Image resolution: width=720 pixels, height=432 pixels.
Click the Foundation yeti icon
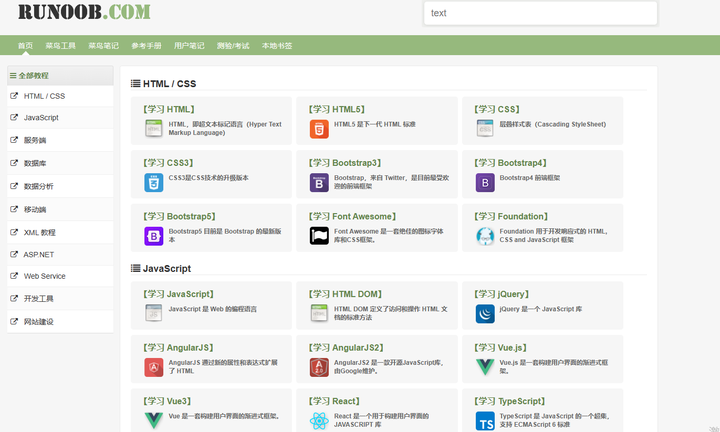485,236
